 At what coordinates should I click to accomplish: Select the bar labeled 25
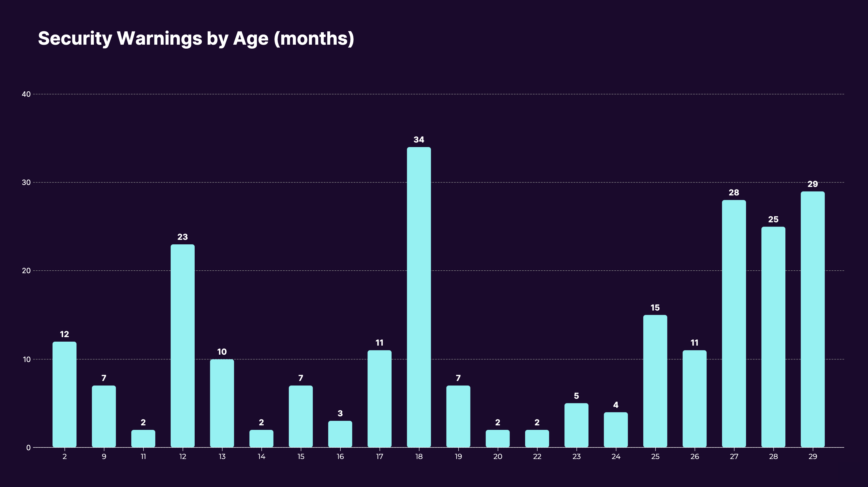pyautogui.click(x=773, y=337)
